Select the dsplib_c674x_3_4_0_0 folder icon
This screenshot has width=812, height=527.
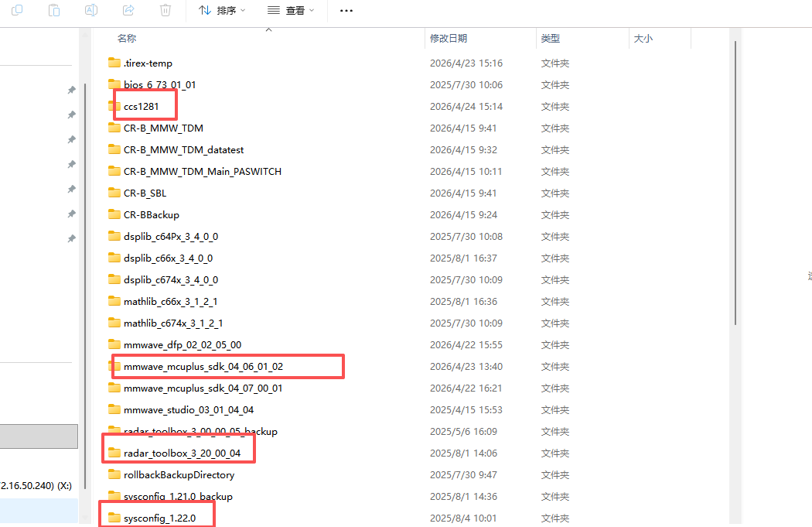coord(114,279)
